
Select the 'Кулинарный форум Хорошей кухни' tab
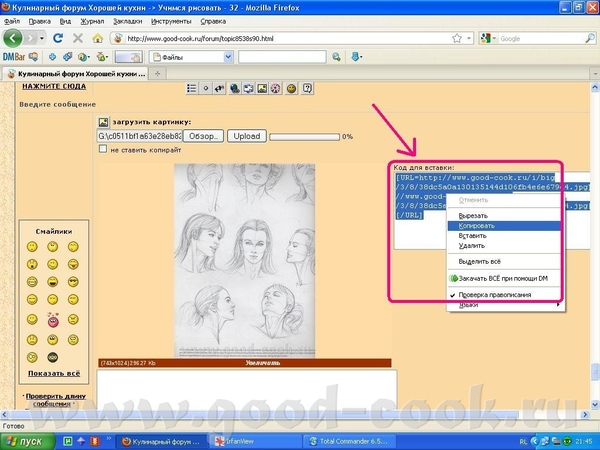[x=75, y=73]
